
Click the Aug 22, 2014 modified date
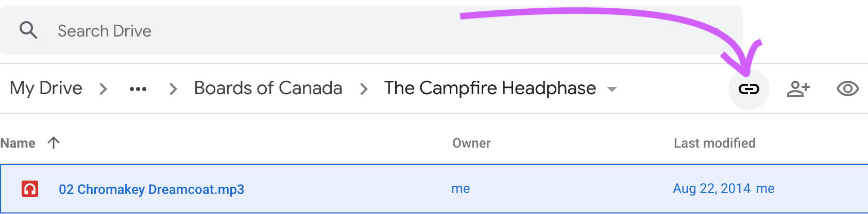pyautogui.click(x=711, y=189)
